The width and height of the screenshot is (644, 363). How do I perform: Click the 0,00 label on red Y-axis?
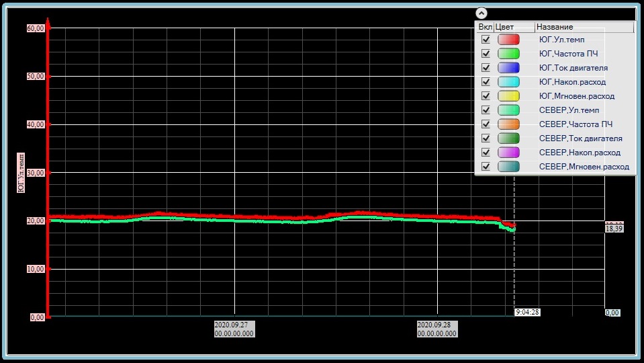(38, 317)
